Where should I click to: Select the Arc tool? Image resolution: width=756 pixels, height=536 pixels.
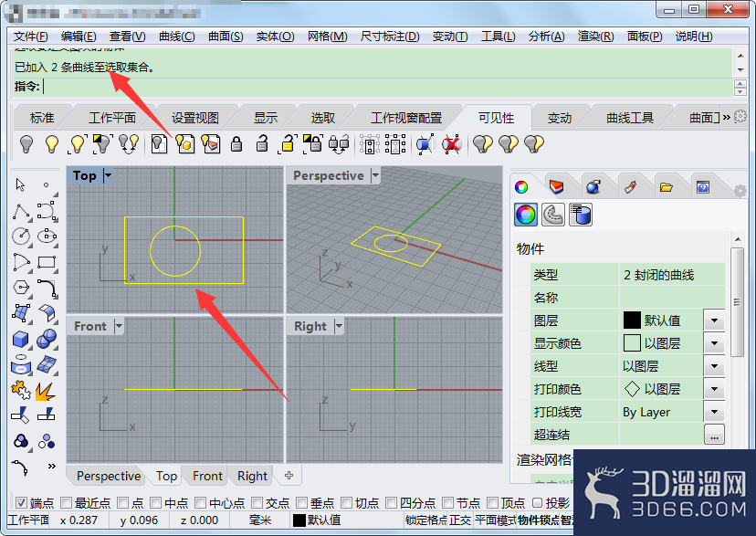coord(21,262)
